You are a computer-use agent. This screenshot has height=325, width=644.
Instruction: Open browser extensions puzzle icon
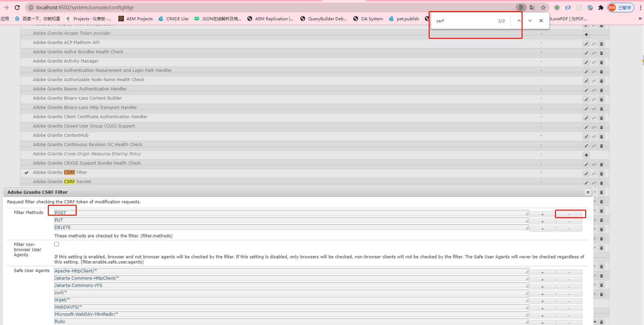point(601,8)
